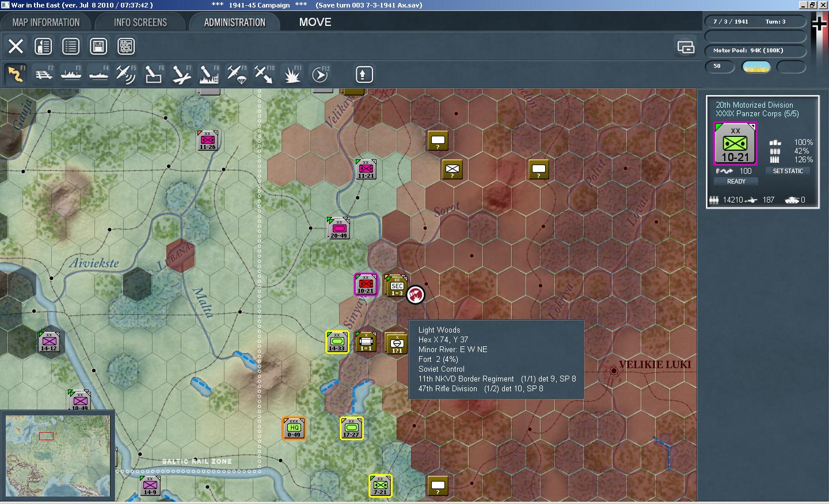This screenshot has width=829, height=504.
Task: Select Bomb City mode (F8) icon
Action: click(x=209, y=74)
